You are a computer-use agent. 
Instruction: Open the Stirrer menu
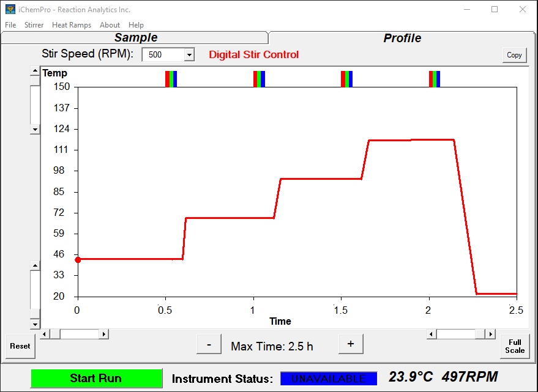pyautogui.click(x=34, y=25)
